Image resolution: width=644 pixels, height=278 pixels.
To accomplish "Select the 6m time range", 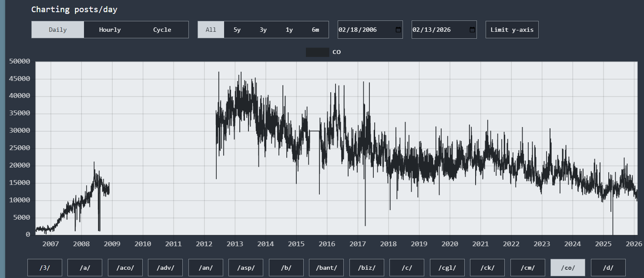I will click(315, 30).
